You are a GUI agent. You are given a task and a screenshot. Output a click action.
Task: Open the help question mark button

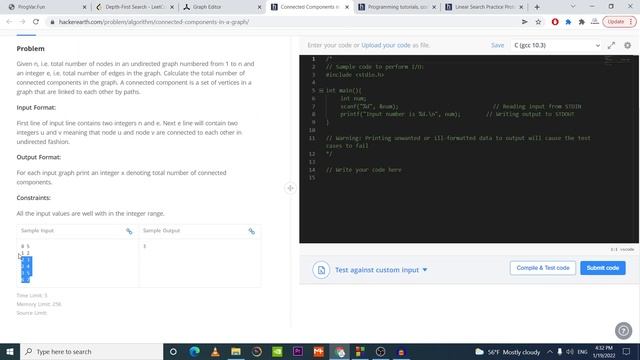click(x=623, y=331)
